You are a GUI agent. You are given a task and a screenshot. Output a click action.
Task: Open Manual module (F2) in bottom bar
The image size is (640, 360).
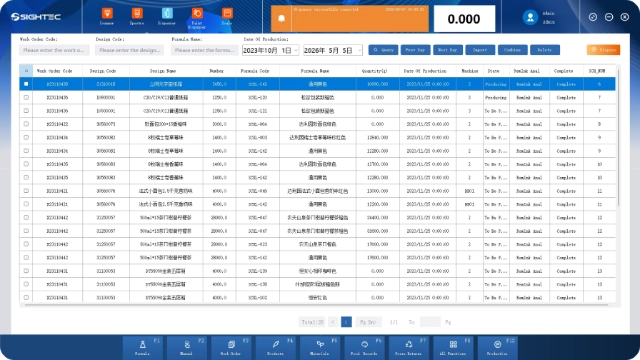coord(187,347)
